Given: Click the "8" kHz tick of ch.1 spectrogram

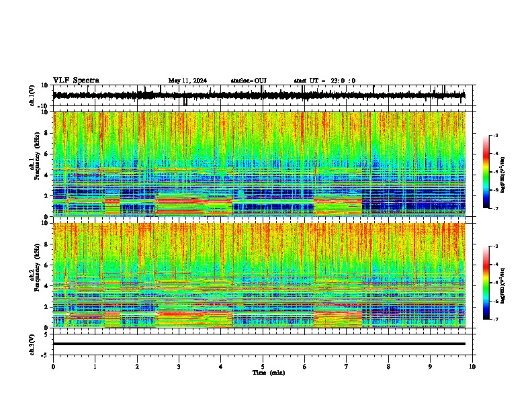Looking at the screenshot, I should [x=47, y=133].
